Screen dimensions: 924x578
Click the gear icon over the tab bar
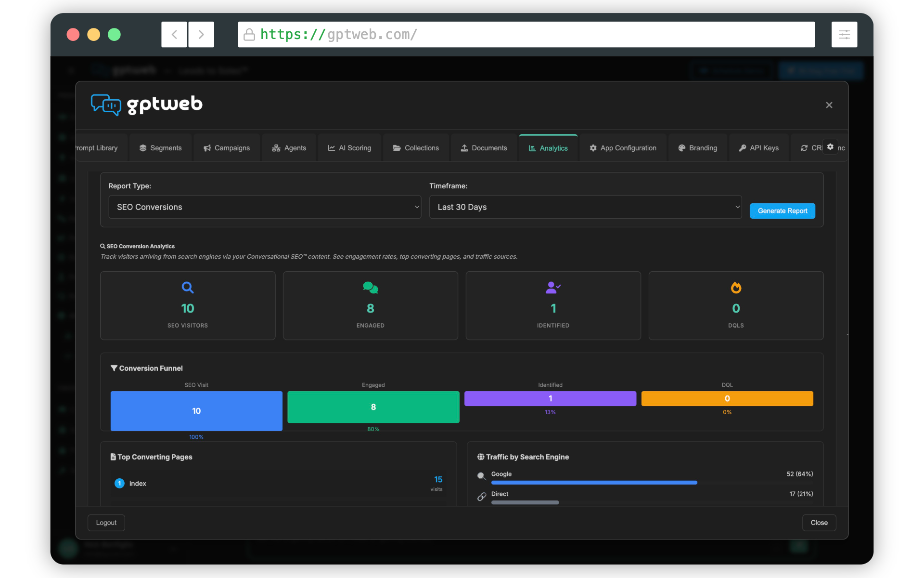(830, 146)
